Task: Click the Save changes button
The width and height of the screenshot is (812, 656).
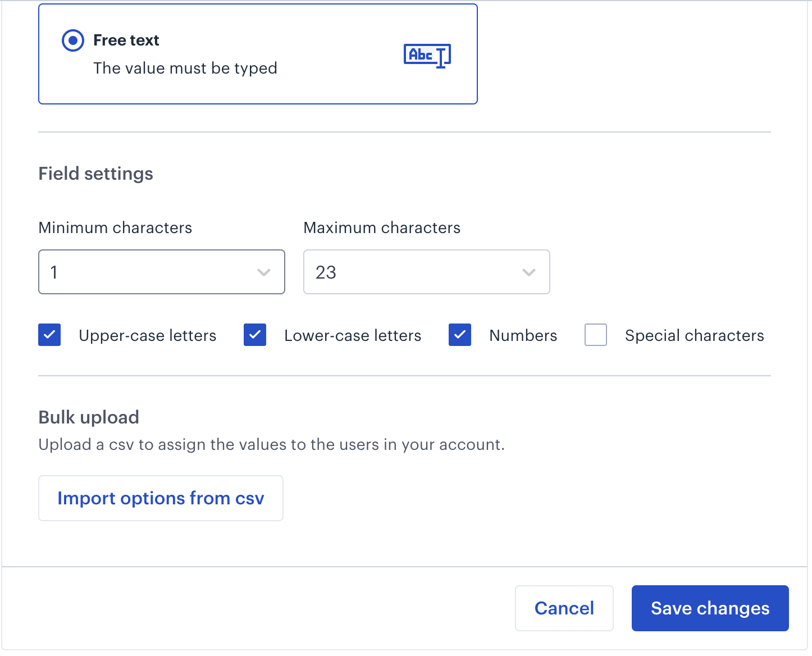Action: [710, 608]
